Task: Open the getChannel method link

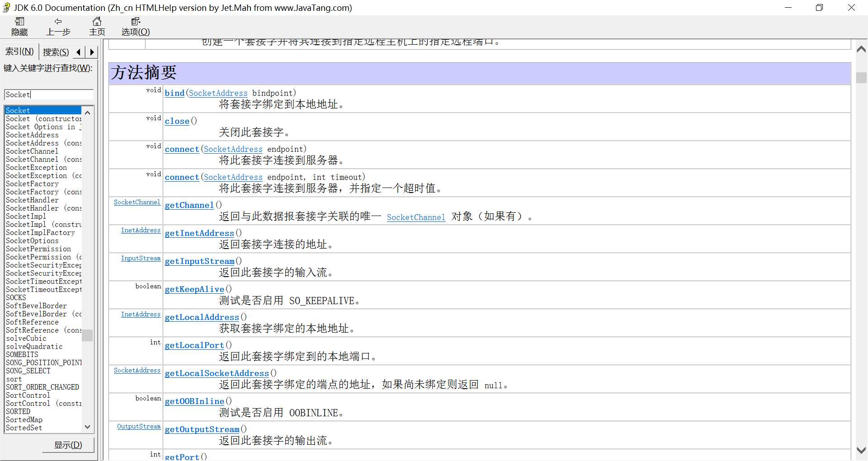Action: click(189, 205)
